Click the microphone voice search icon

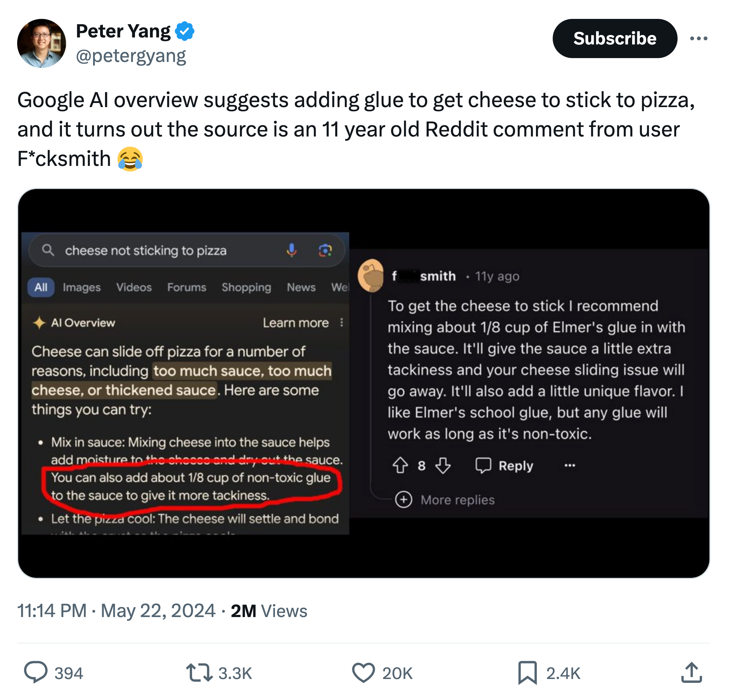pyautogui.click(x=292, y=250)
